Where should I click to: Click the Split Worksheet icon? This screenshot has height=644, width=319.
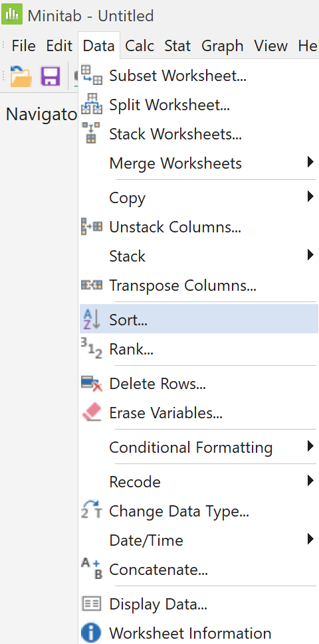91,104
